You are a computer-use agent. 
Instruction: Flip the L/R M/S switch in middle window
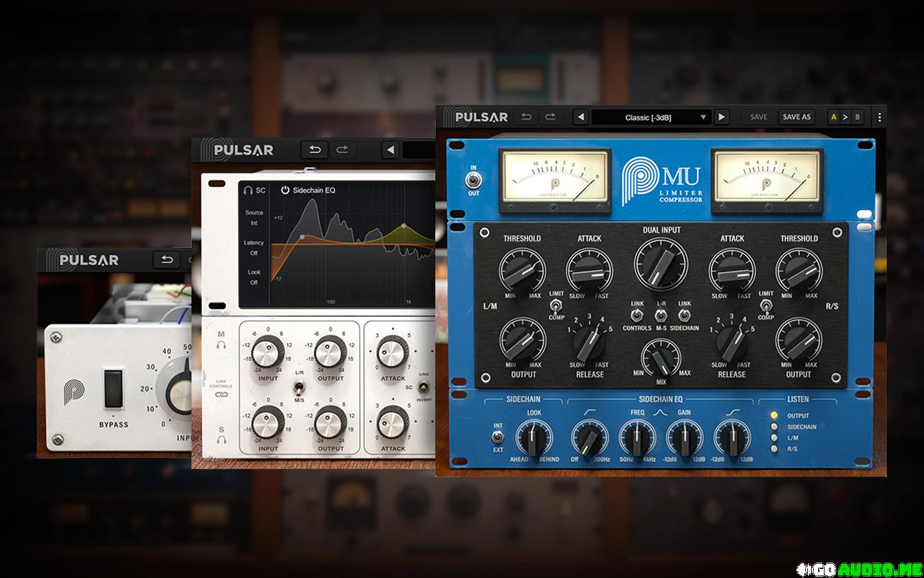click(299, 387)
